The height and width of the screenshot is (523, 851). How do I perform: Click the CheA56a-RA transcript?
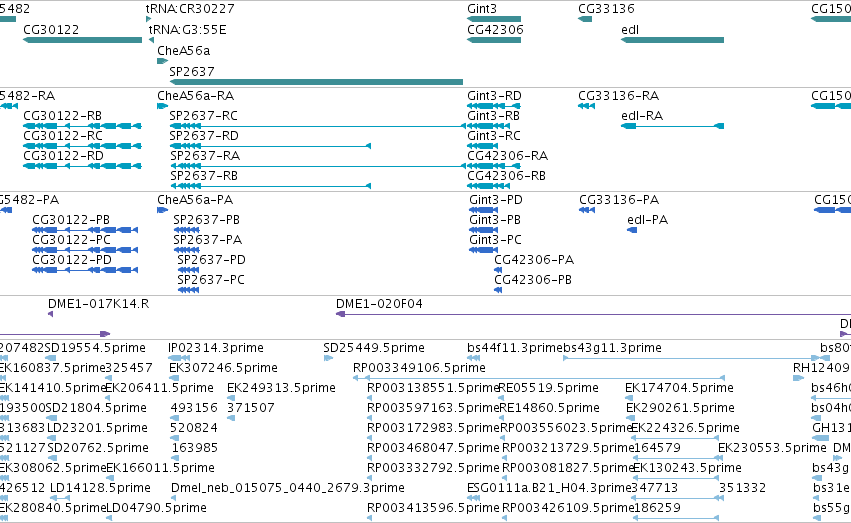tap(163, 106)
